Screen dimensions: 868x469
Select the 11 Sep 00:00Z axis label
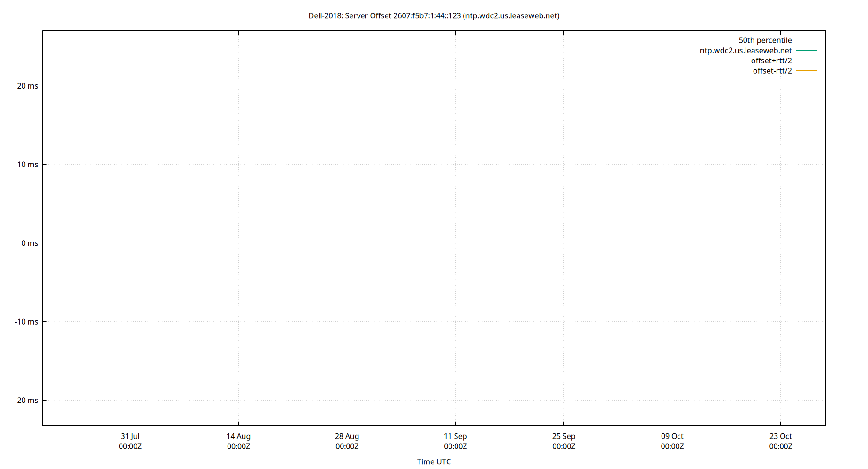[455, 441]
